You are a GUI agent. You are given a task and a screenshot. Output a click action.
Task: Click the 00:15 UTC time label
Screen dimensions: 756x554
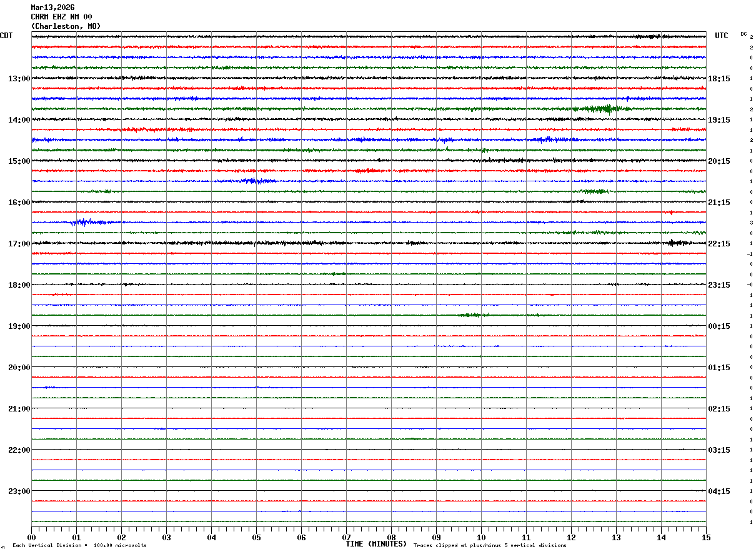point(719,326)
